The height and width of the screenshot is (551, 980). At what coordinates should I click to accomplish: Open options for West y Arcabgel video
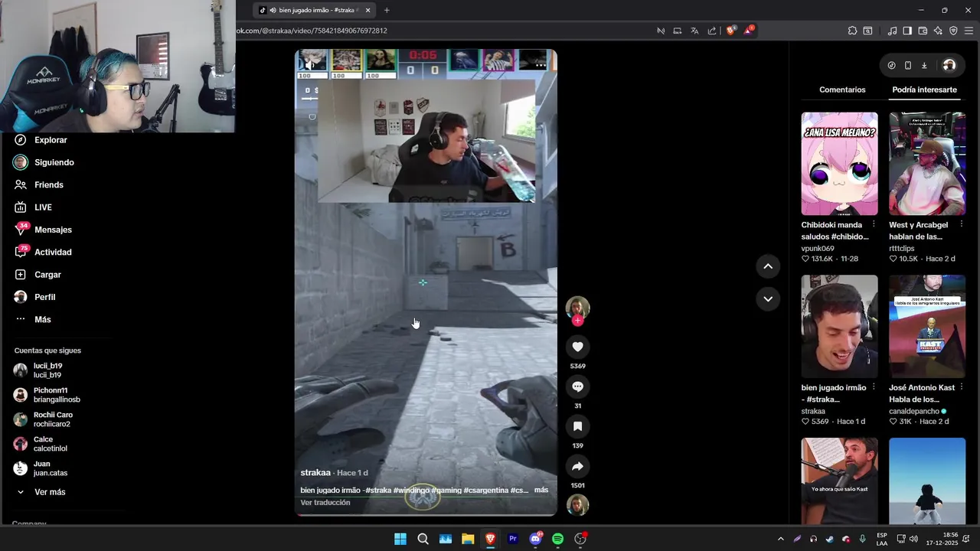(962, 225)
